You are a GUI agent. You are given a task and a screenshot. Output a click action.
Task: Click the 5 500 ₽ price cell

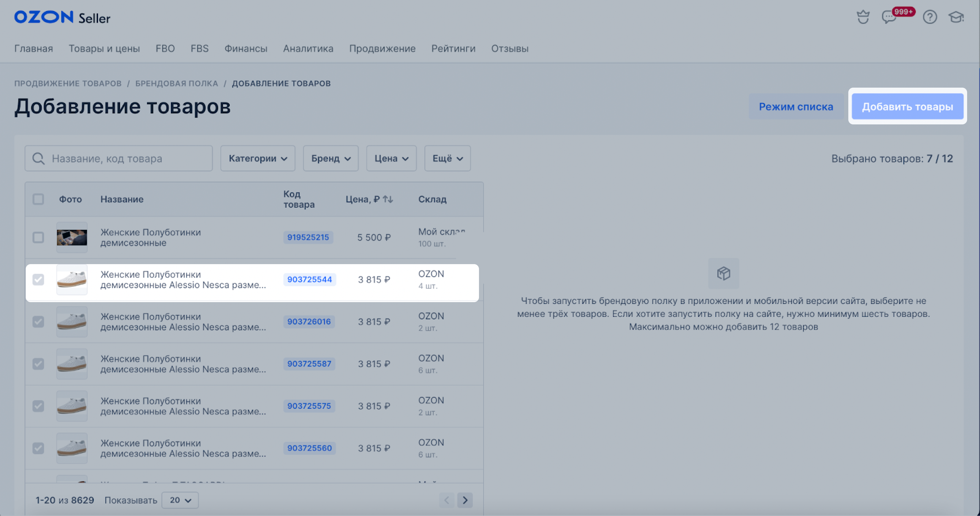coord(374,237)
